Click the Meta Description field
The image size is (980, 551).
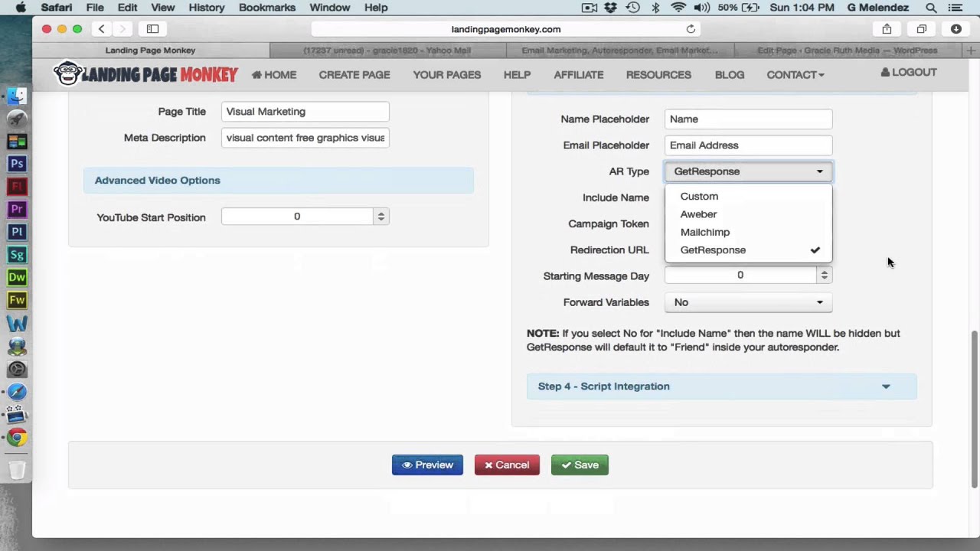(305, 138)
